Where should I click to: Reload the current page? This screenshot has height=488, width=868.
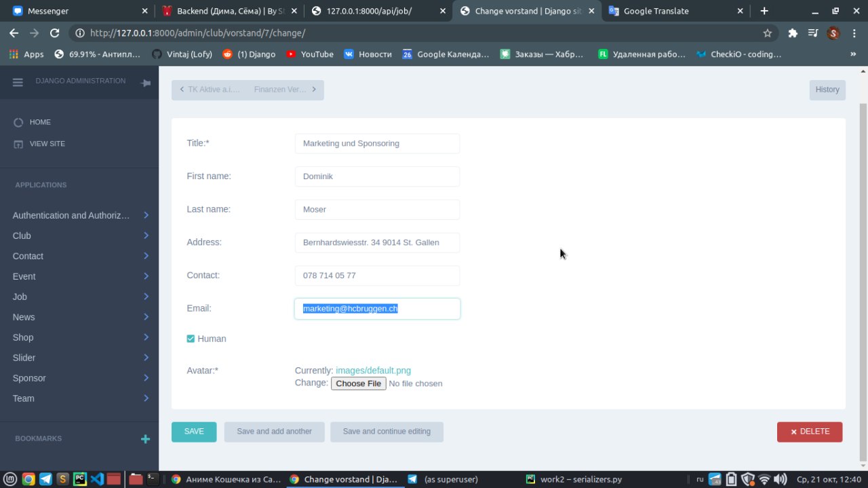tap(55, 33)
